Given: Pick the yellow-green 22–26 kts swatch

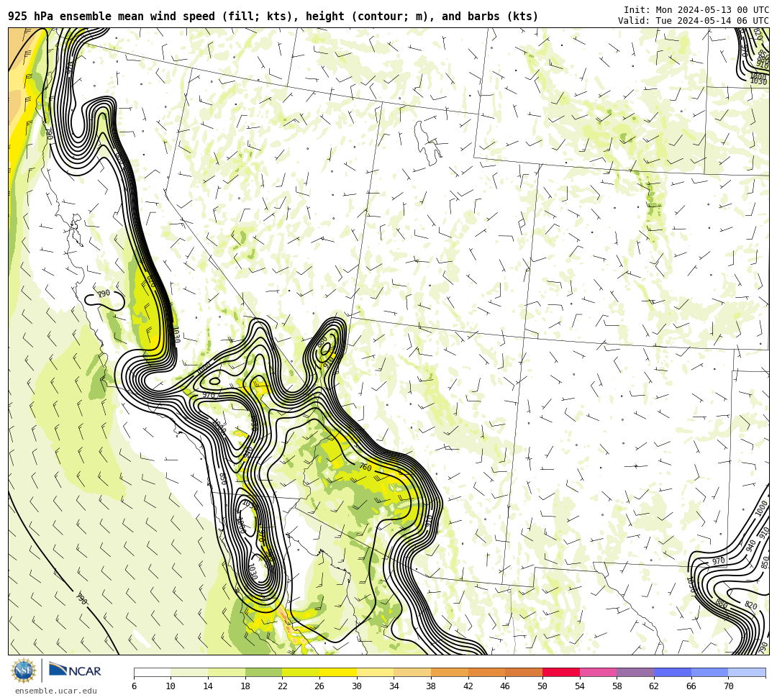Looking at the screenshot, I should pyautogui.click(x=301, y=672).
